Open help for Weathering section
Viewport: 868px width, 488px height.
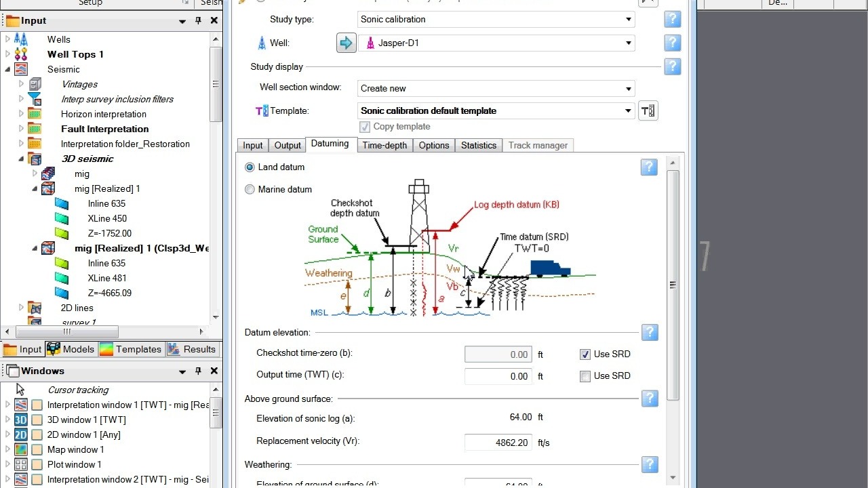(x=650, y=464)
